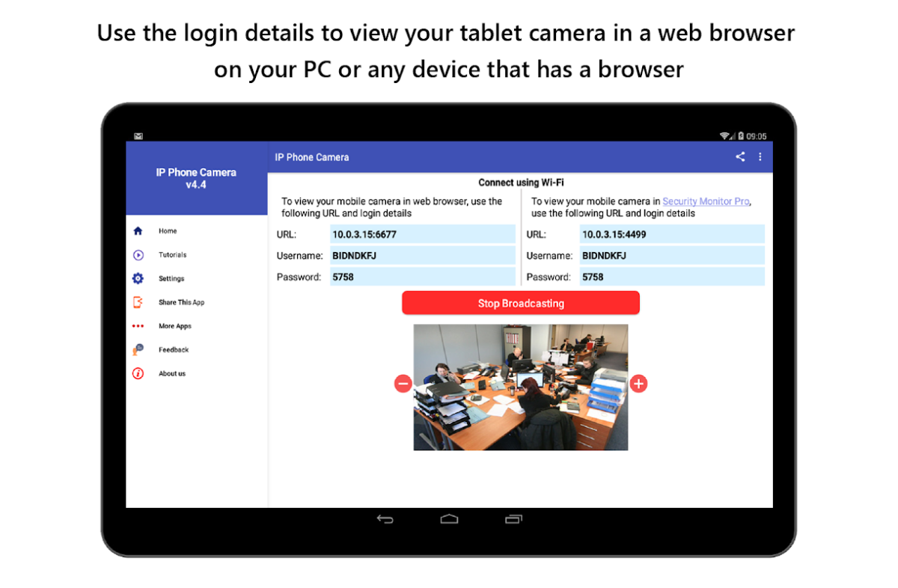Click the Share This App phone icon
The height and width of the screenshot is (588, 898).
[x=138, y=302]
